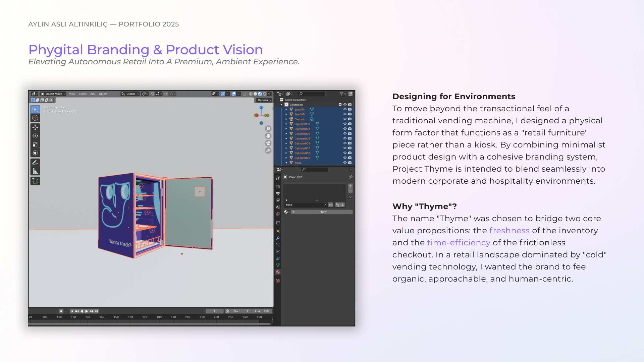Open the Add menu
Image resolution: width=644 pixels, height=362 pixels.
click(x=93, y=94)
